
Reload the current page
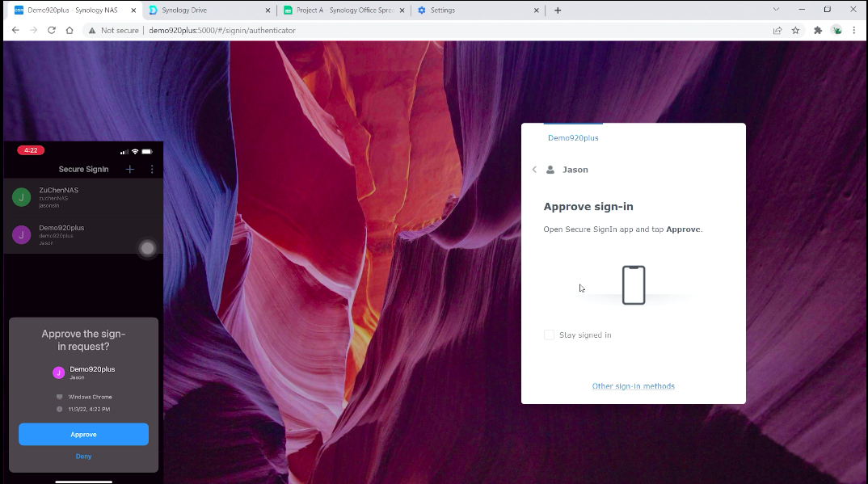[52, 31]
